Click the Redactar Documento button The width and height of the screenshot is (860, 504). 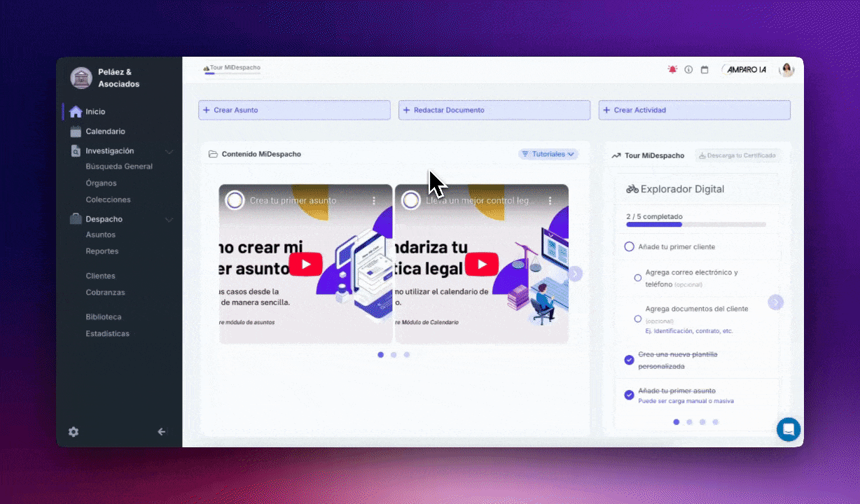click(x=494, y=110)
